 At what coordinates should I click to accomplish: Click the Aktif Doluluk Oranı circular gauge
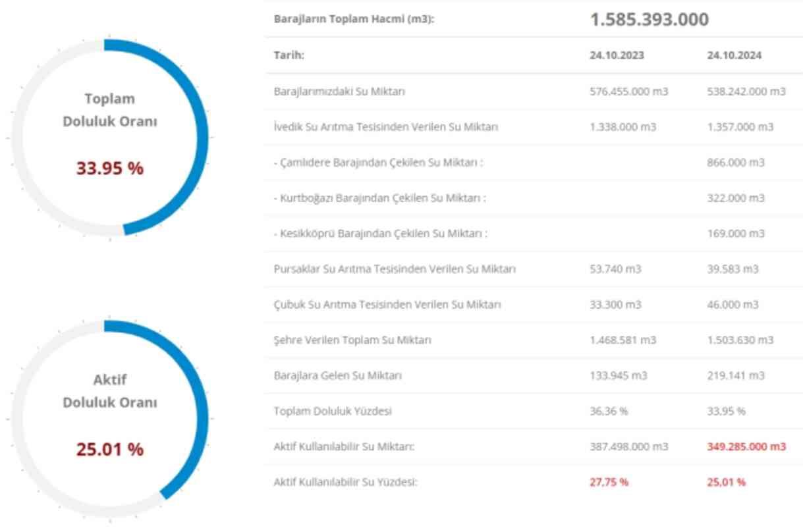(109, 418)
